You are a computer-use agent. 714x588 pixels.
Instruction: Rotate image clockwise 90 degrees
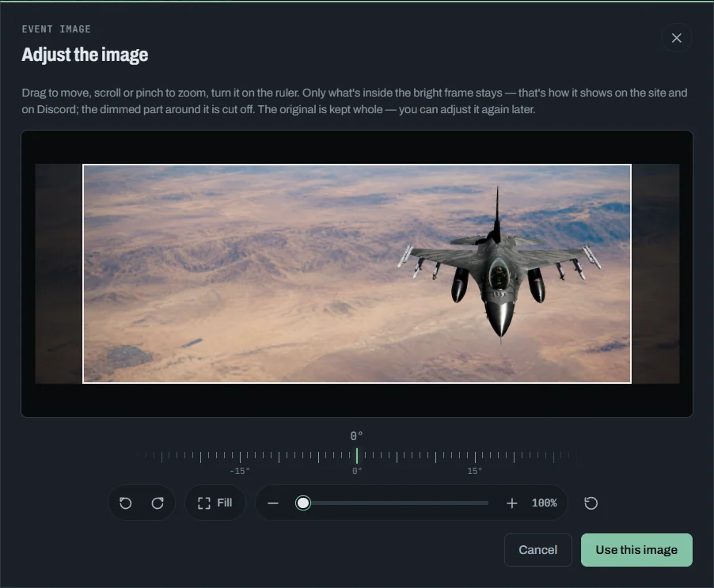coord(158,503)
